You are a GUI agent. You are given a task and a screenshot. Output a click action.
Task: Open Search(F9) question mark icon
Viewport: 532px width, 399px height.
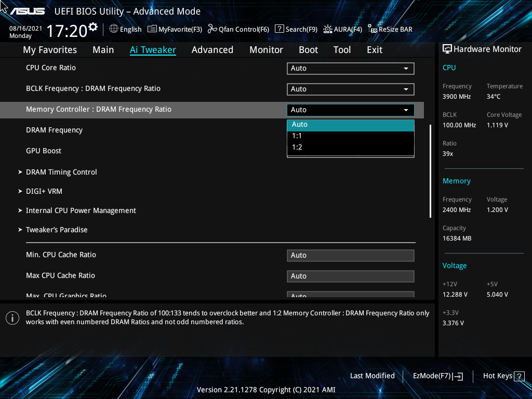[x=279, y=29]
